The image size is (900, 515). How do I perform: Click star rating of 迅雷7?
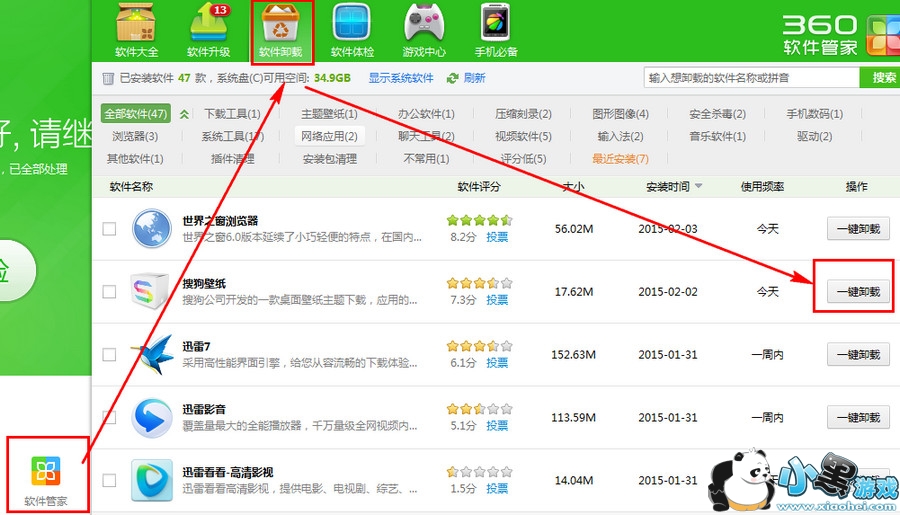point(479,346)
